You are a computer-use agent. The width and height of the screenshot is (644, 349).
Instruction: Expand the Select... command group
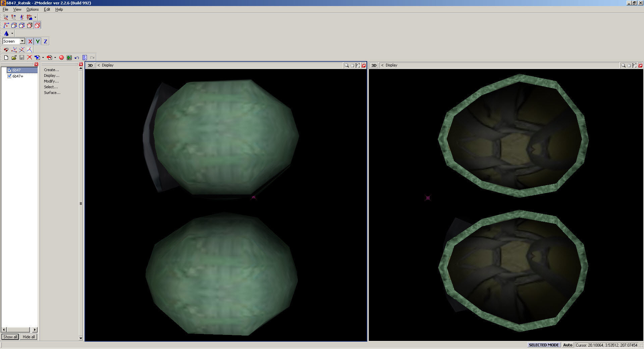tap(51, 87)
